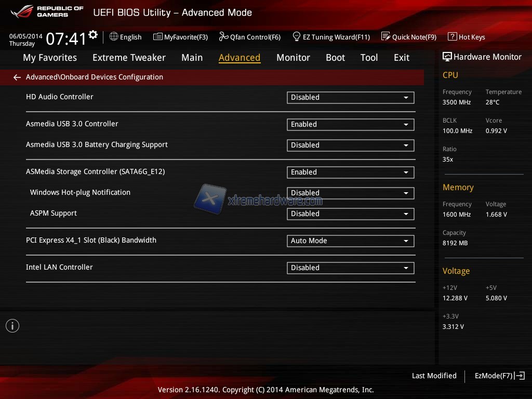Click back arrow to leave Onboard Devices
Image resolution: width=532 pixels, height=399 pixels.
17,77
